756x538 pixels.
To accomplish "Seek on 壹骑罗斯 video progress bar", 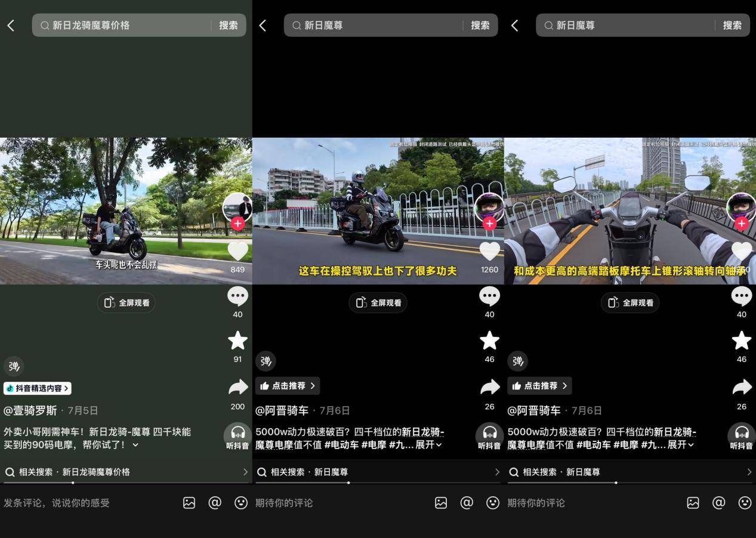I will (x=126, y=483).
